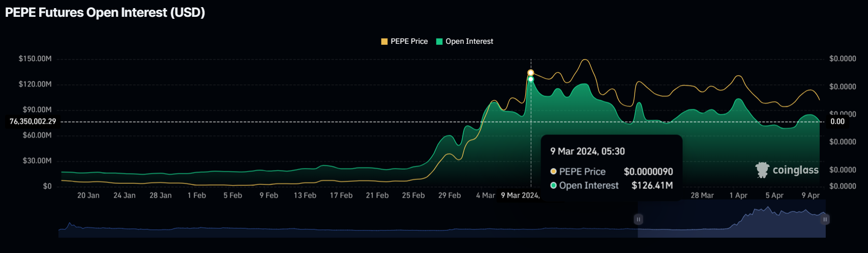Viewport: 868px width, 253px height.
Task: Click the $0 y-axis label
Action: 47,186
